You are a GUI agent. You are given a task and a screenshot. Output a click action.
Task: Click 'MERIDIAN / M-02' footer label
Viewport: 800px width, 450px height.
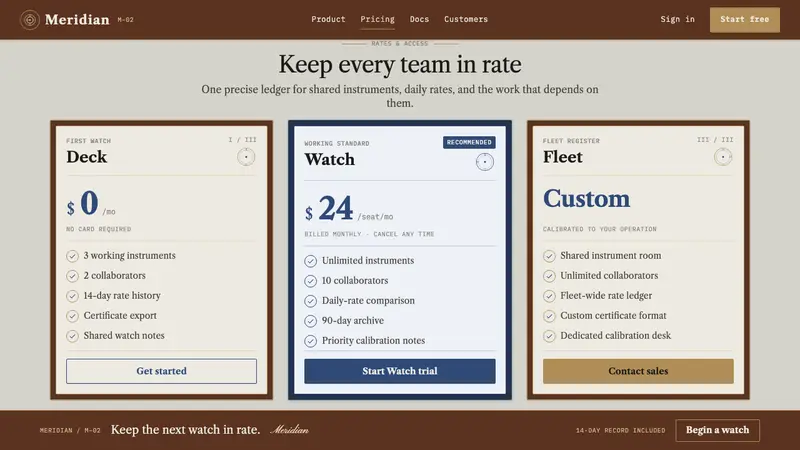click(x=70, y=431)
